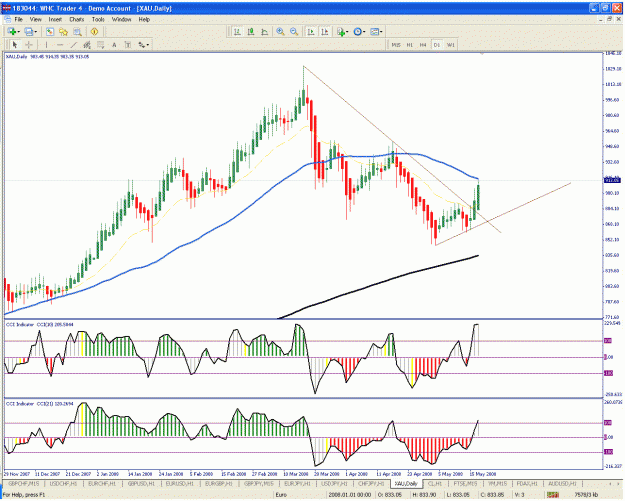Select the Text tool labeled A
The width and height of the screenshot is (625, 501).
114,45
